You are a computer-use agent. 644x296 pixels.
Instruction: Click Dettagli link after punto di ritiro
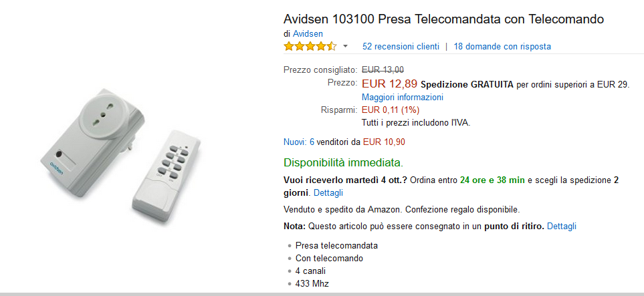pyautogui.click(x=562, y=227)
